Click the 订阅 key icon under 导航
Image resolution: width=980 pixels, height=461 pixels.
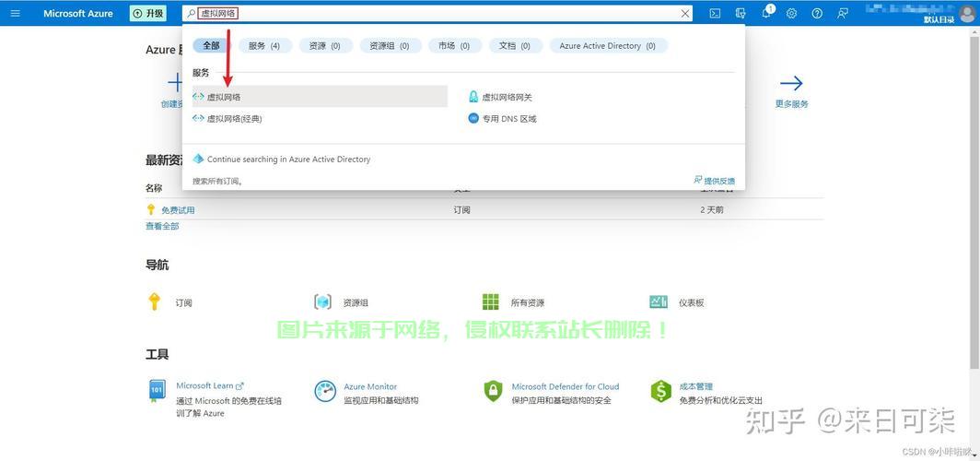tap(155, 301)
